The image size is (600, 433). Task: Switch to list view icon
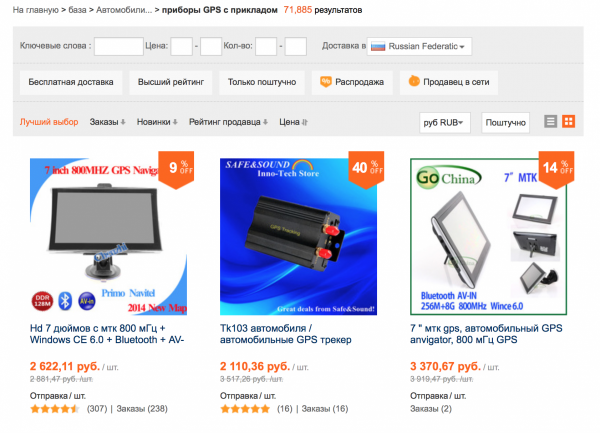[550, 122]
